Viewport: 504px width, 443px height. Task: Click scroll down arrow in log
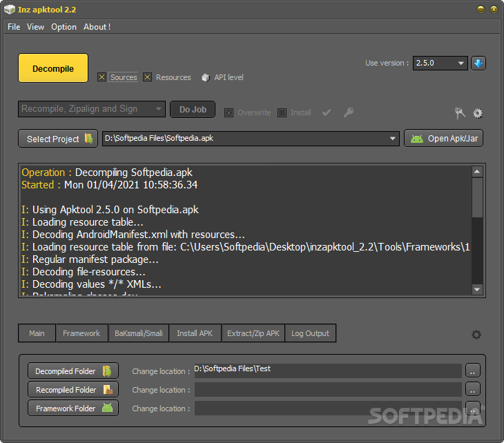477,289
